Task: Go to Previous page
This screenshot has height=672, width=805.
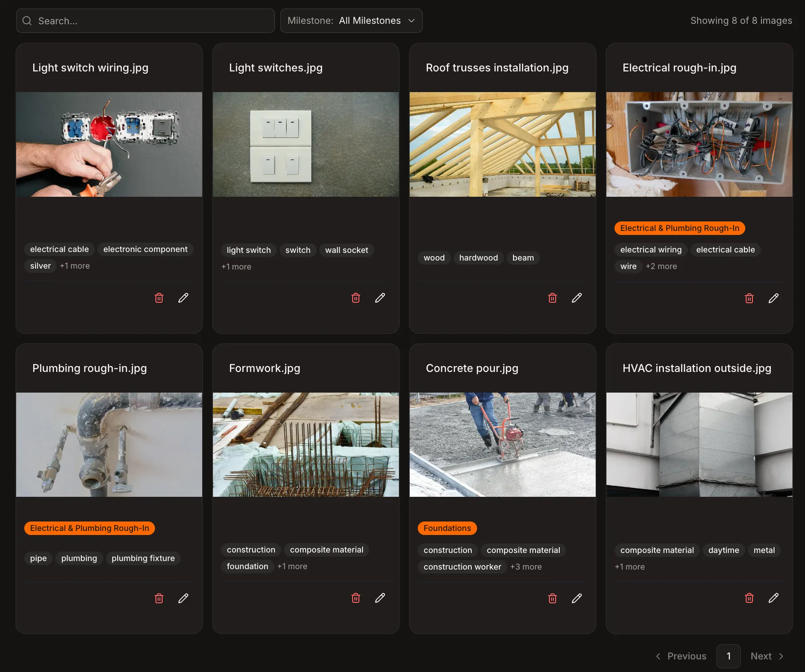Action: [x=681, y=656]
